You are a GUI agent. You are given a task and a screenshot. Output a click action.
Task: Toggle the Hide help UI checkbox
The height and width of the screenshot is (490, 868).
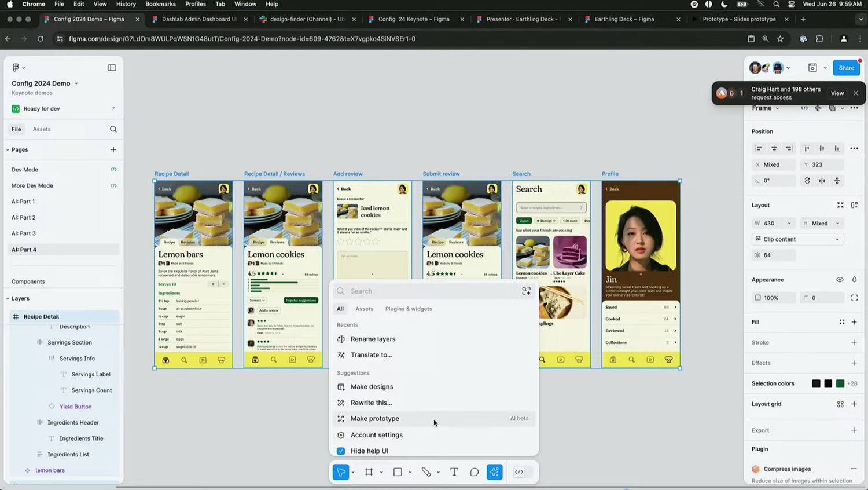coord(341,451)
